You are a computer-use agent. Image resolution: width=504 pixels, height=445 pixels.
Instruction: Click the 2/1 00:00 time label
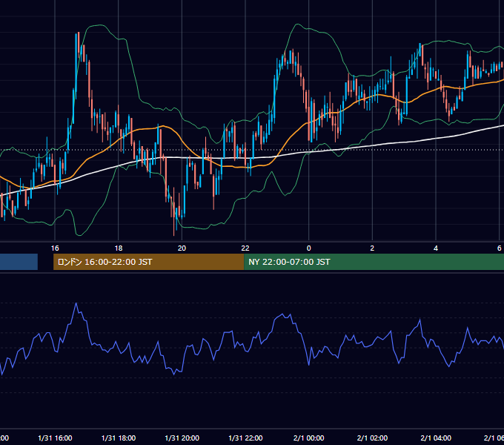pyautogui.click(x=308, y=438)
